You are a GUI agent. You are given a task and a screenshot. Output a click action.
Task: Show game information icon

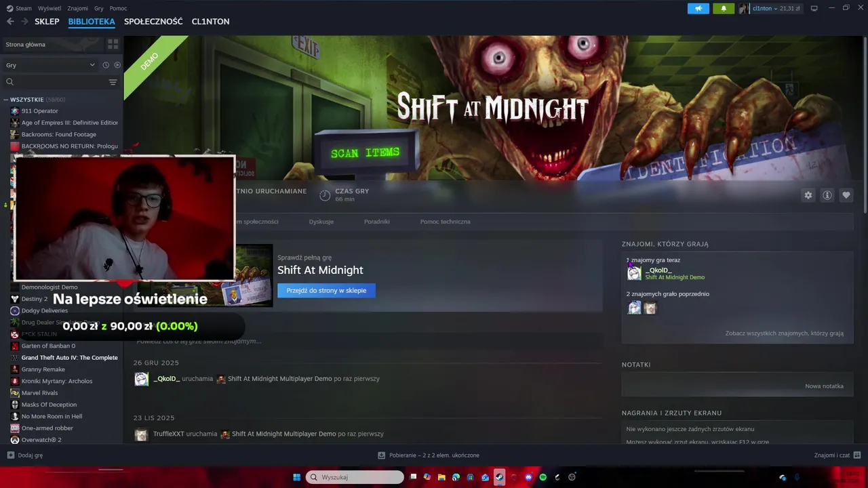[x=827, y=195]
